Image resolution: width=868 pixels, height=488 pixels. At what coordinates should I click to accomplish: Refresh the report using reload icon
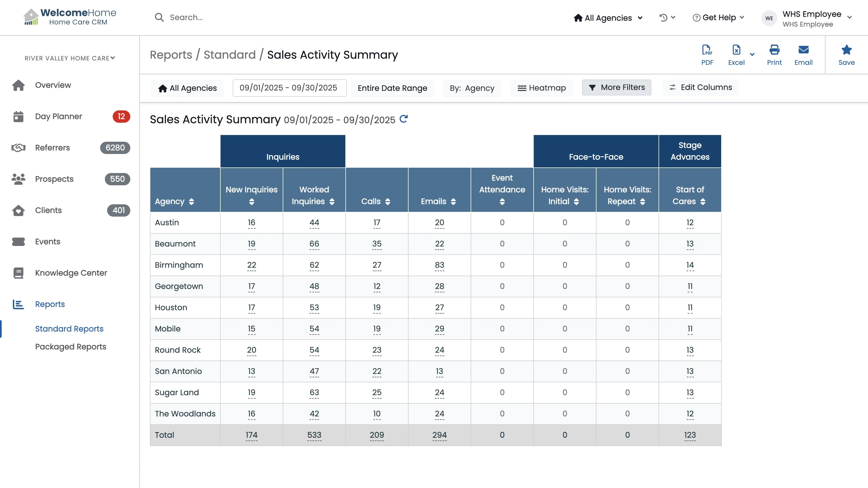coord(403,119)
